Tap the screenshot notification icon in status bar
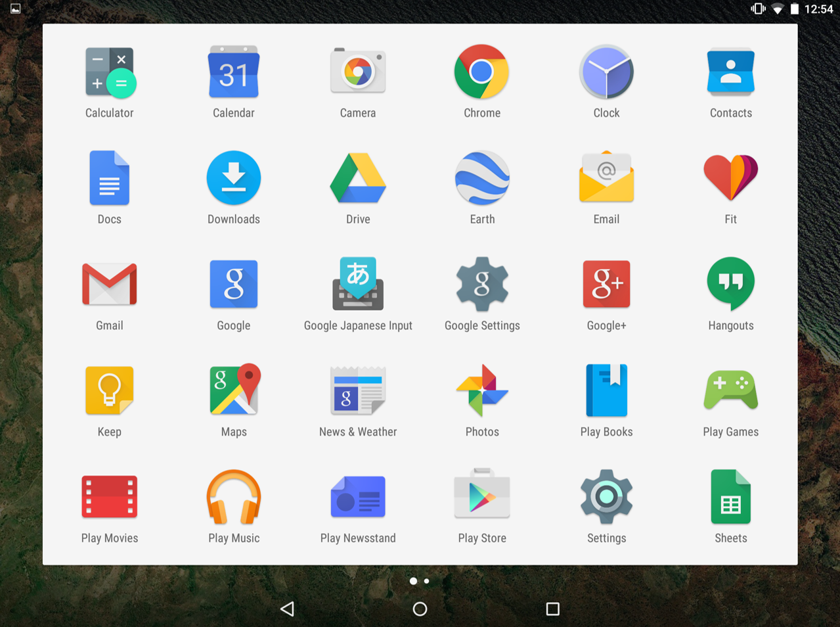 click(x=15, y=9)
